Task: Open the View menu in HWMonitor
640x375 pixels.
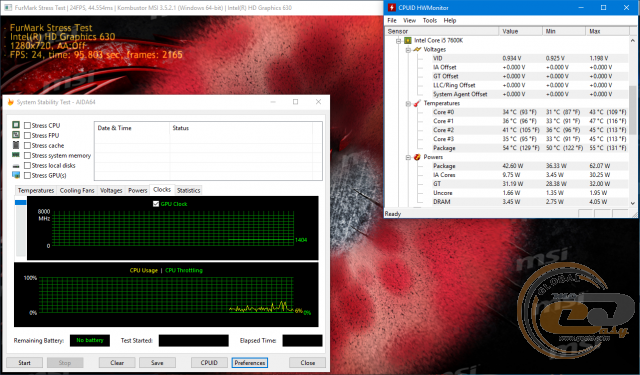Action: click(409, 20)
